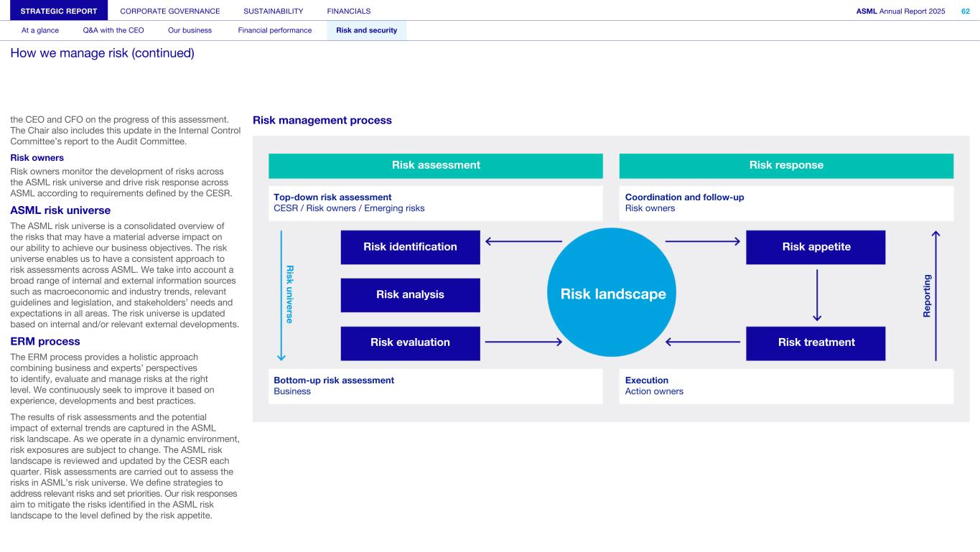Open Q&A with the CEO
Screen dimensions: 980x552
point(113,30)
